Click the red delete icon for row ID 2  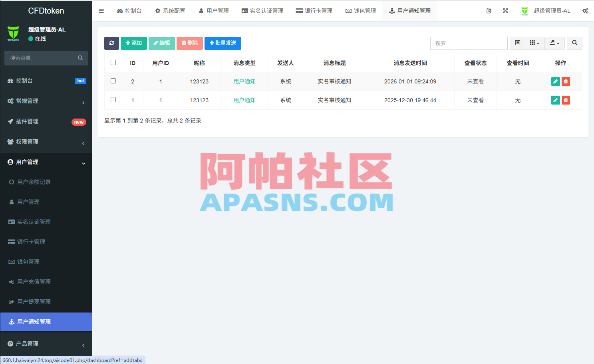[x=566, y=81]
